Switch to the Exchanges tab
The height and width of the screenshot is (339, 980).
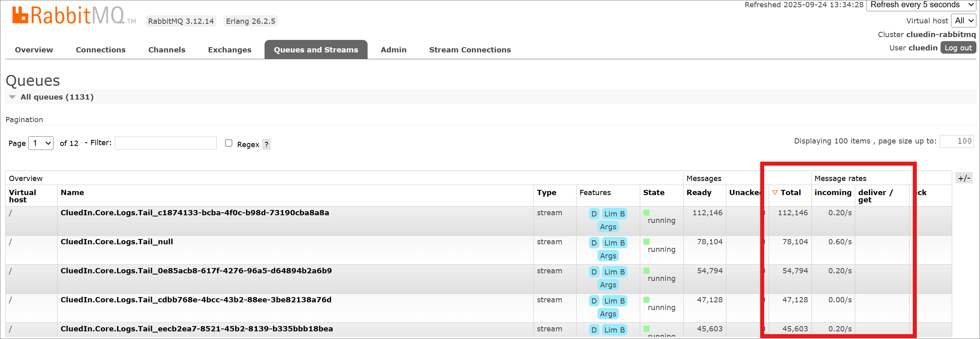(x=229, y=50)
